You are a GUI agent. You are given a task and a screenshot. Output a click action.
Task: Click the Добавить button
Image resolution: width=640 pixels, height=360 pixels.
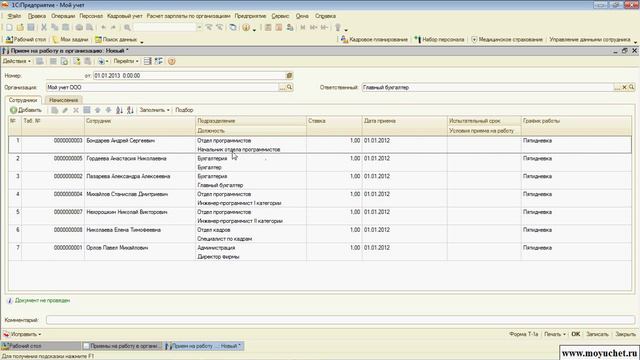click(26, 110)
